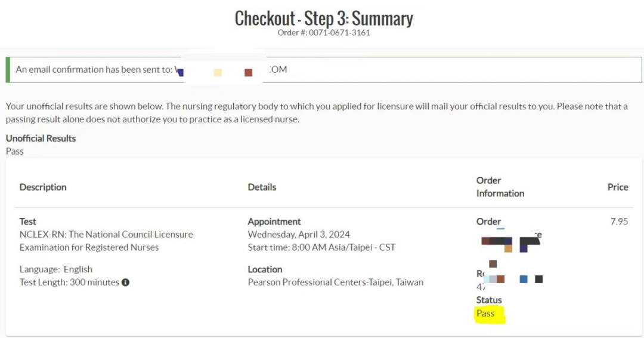Click the 7.95 price value
Screen dimensions: 644x338
(619, 221)
